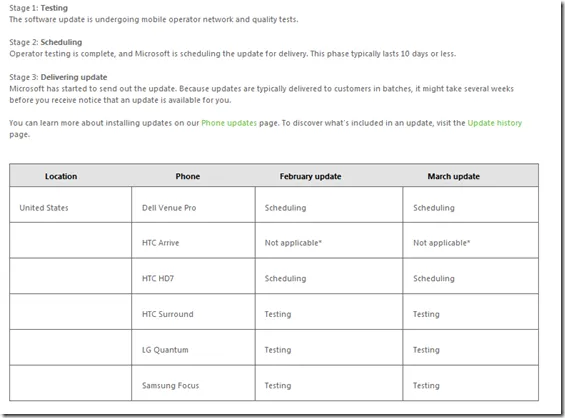Image resolution: width=565 pixels, height=418 pixels.
Task: Open the Phone updates link
Action: [x=229, y=123]
